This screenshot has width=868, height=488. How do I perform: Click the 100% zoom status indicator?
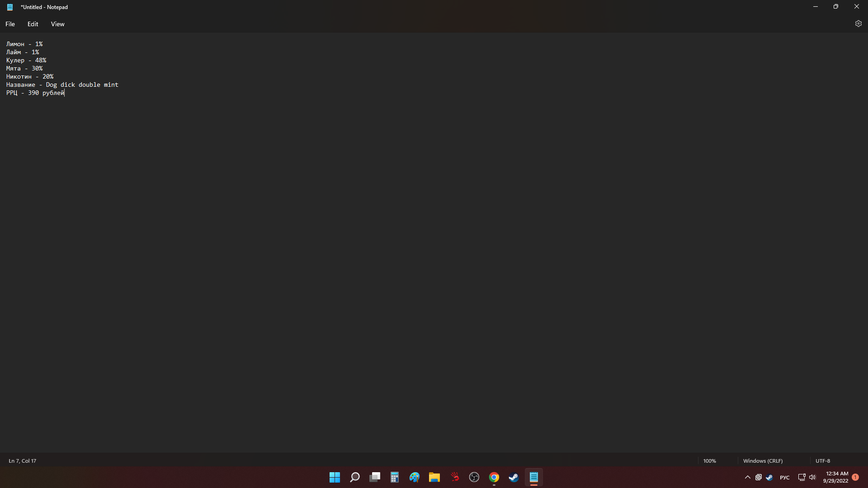point(709,461)
